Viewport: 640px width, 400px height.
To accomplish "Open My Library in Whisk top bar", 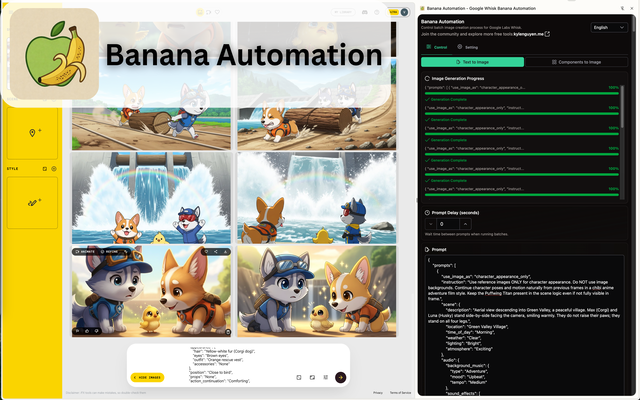I will [343, 12].
